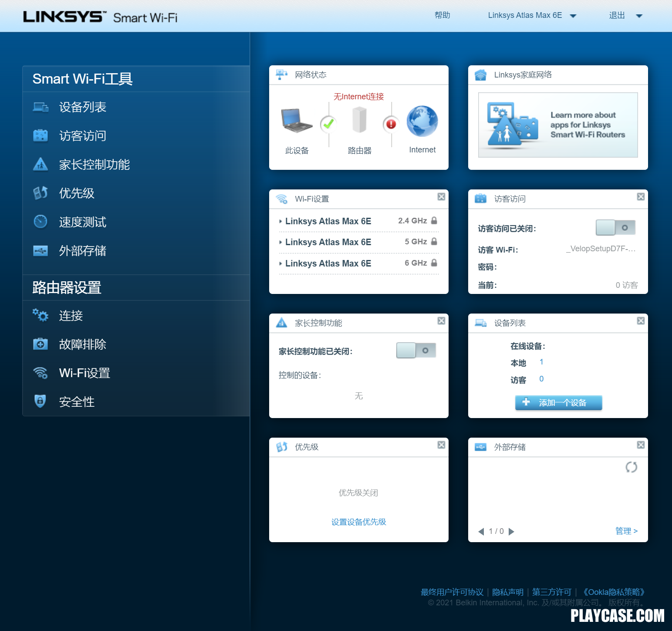Click the 添加一个设备 button
This screenshot has width=672, height=631.
coord(558,402)
